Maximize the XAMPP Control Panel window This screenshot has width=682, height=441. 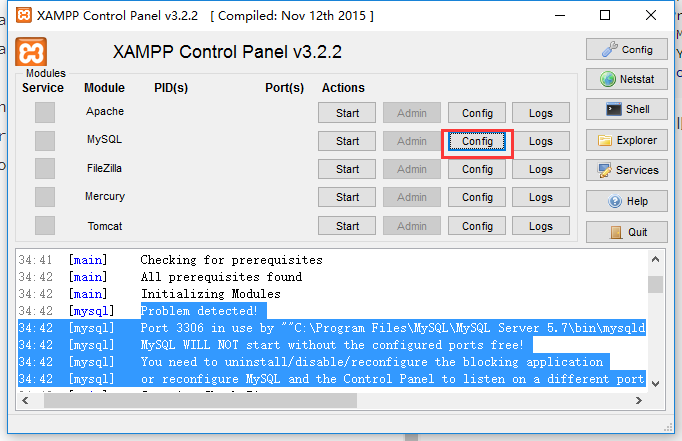click(x=605, y=15)
